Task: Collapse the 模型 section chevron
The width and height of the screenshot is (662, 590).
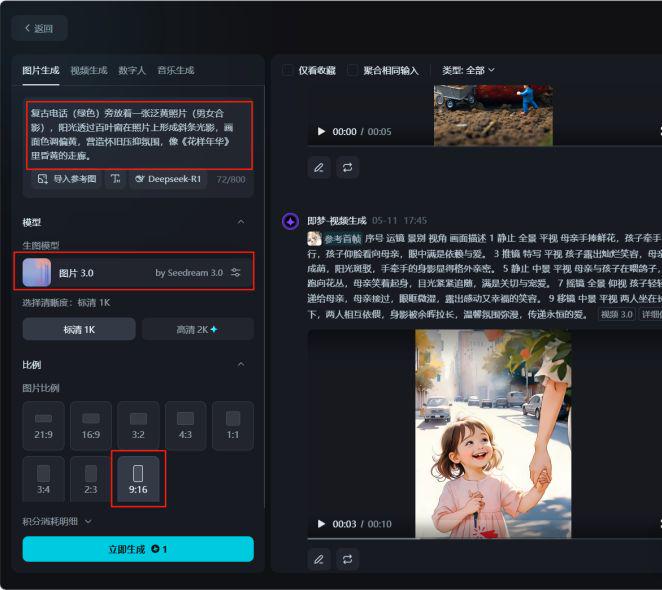Action: click(x=241, y=222)
